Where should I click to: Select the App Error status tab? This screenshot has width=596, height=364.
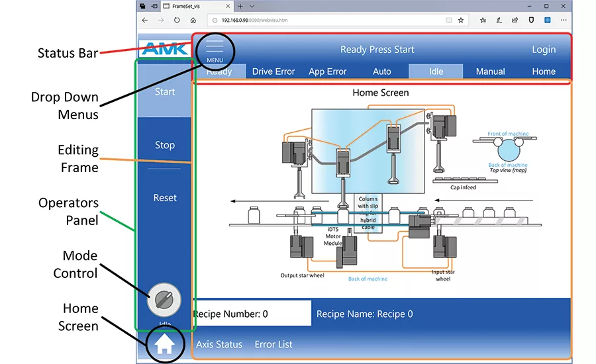pyautogui.click(x=328, y=71)
